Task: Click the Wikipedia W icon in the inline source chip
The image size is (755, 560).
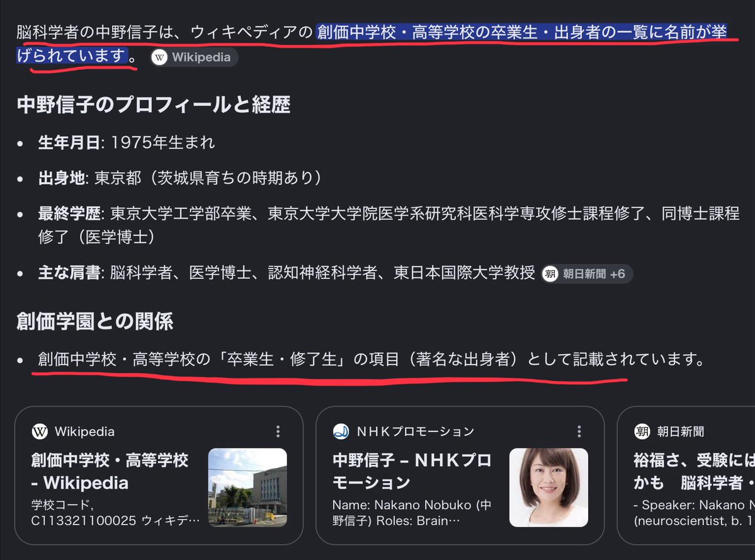Action: [x=159, y=57]
